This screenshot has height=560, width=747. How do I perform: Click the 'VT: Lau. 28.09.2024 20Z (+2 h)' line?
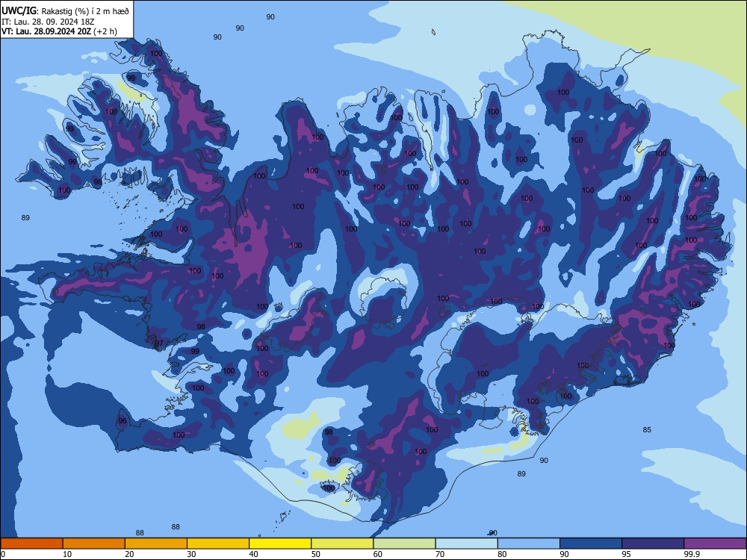pos(59,31)
